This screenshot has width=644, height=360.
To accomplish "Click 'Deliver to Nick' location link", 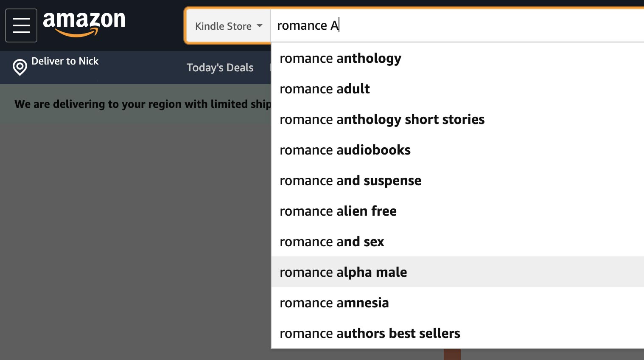I will click(65, 61).
